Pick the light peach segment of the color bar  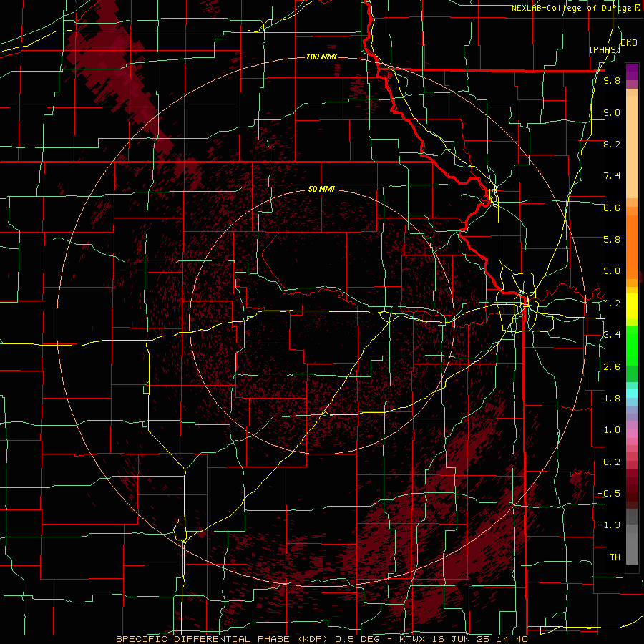[632, 148]
